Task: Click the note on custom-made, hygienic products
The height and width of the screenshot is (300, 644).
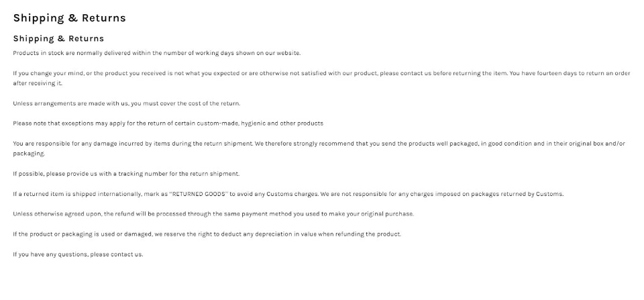Action: coord(168,123)
